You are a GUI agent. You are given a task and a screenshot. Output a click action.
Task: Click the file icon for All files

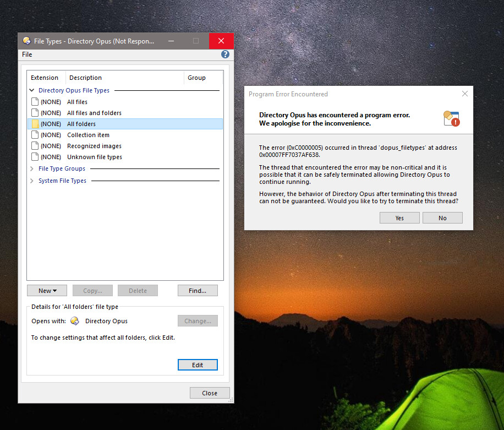point(35,102)
